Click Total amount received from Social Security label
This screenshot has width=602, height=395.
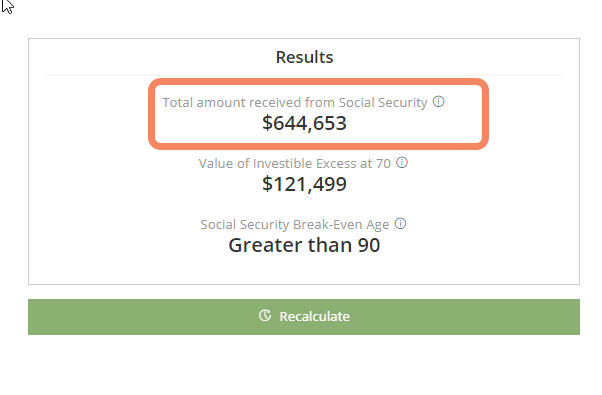(295, 102)
